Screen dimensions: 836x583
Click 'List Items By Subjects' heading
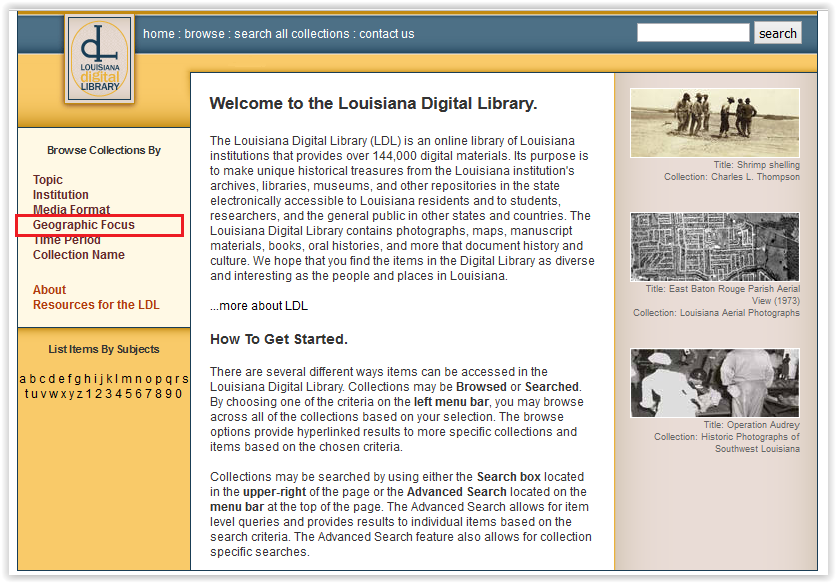coord(104,349)
